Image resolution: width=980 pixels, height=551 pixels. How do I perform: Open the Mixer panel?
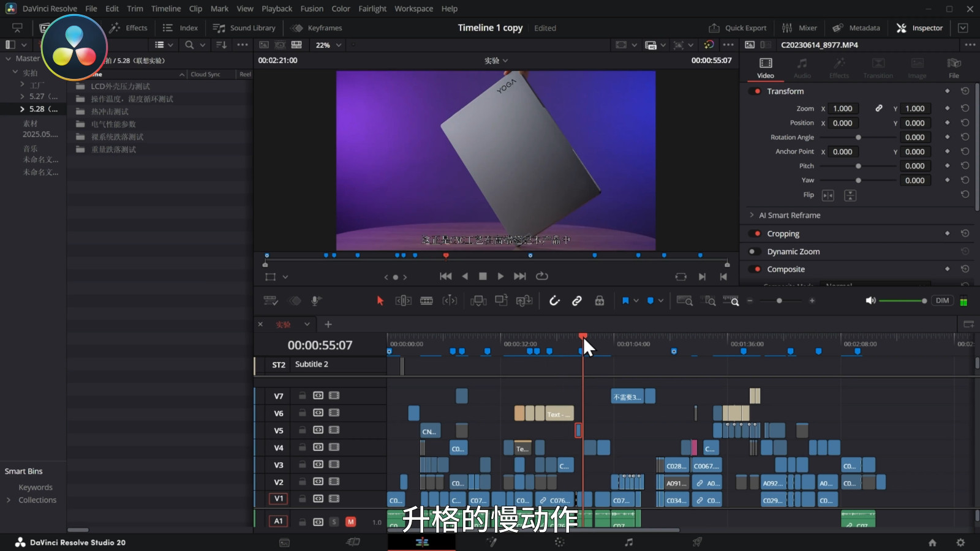800,28
